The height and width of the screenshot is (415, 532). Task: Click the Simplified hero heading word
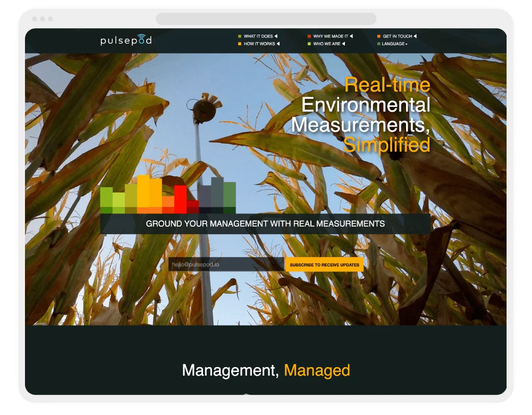click(x=387, y=145)
